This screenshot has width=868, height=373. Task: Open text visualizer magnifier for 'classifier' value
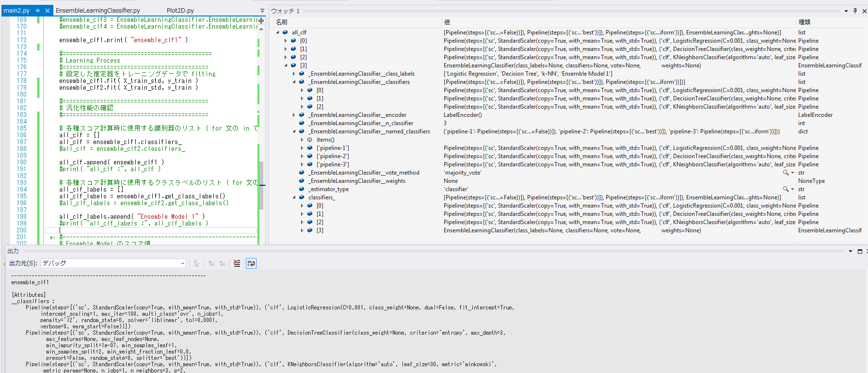786,189
